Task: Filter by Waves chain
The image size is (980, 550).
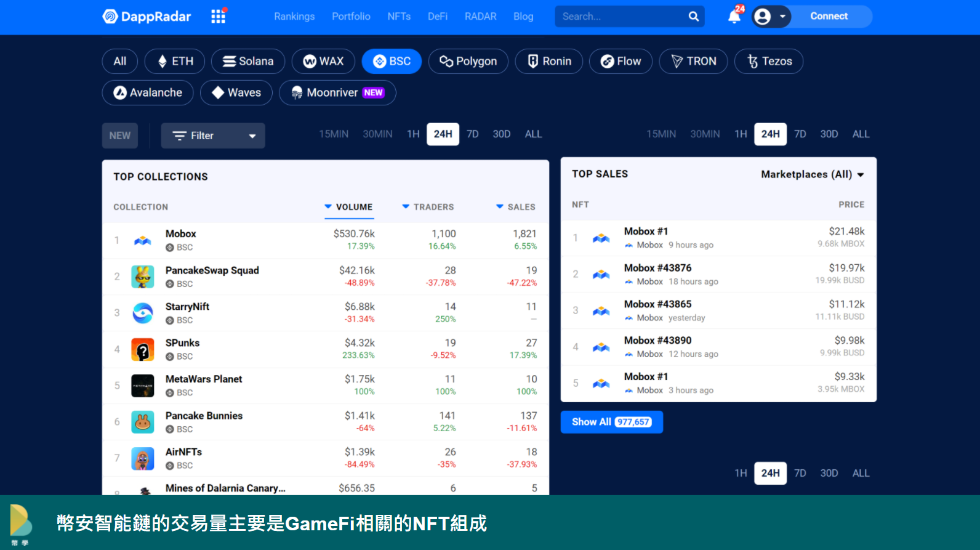Action: (236, 92)
